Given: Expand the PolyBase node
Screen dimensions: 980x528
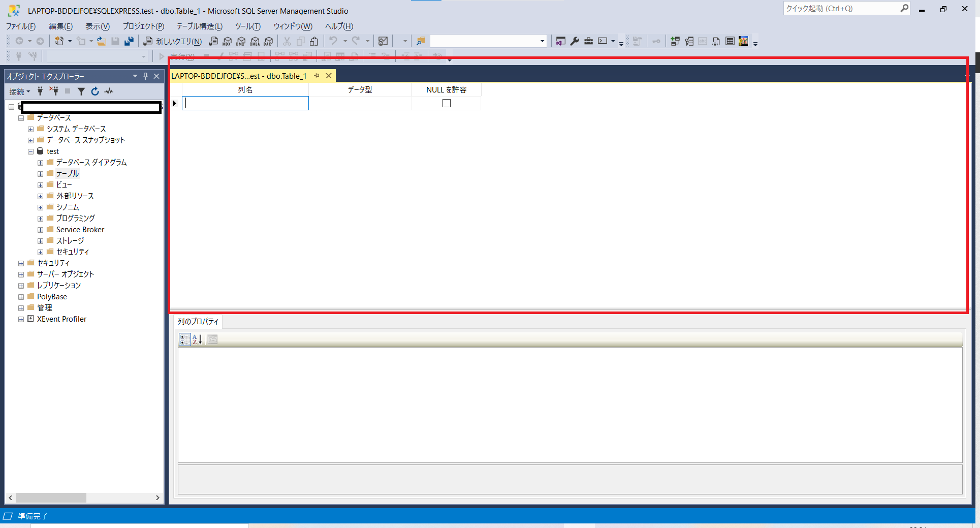Looking at the screenshot, I should (21, 297).
